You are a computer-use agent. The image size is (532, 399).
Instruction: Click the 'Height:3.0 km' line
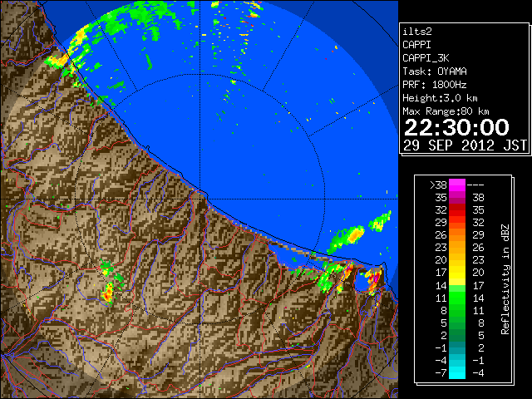pos(440,98)
